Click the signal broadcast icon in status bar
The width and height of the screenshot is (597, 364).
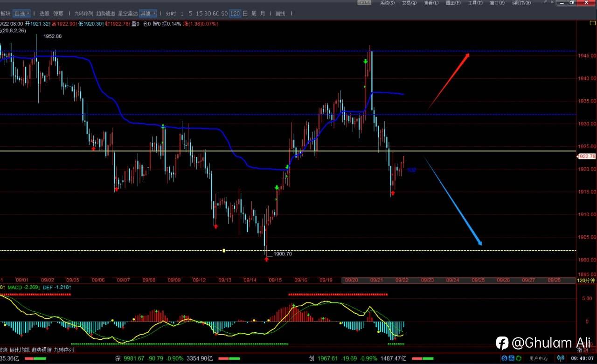pyautogui.click(x=561, y=358)
